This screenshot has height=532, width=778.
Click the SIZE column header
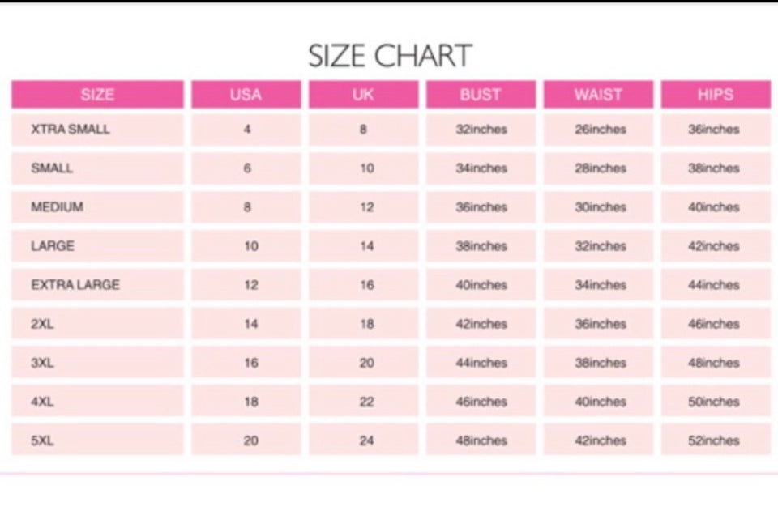[97, 95]
